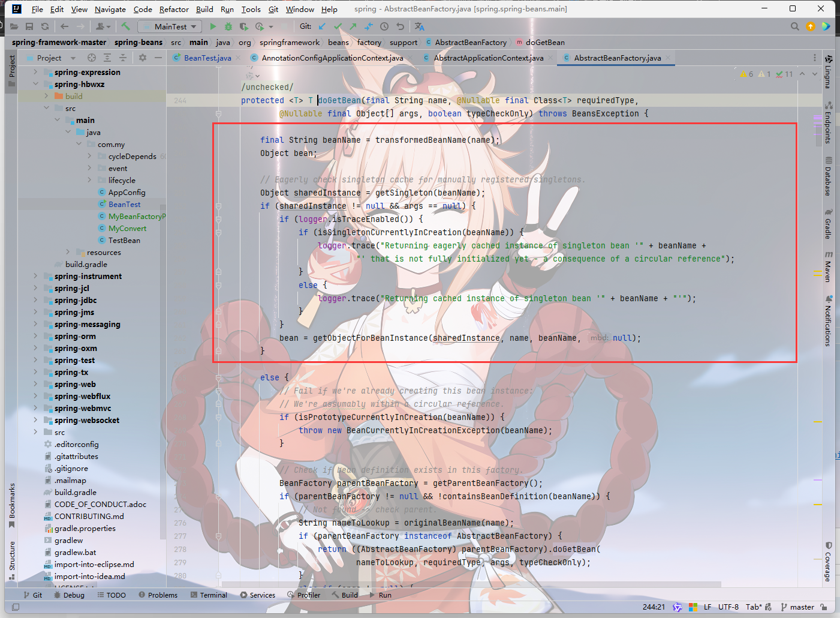The height and width of the screenshot is (618, 840).
Task: Open the Problems tool window
Action: pos(158,595)
